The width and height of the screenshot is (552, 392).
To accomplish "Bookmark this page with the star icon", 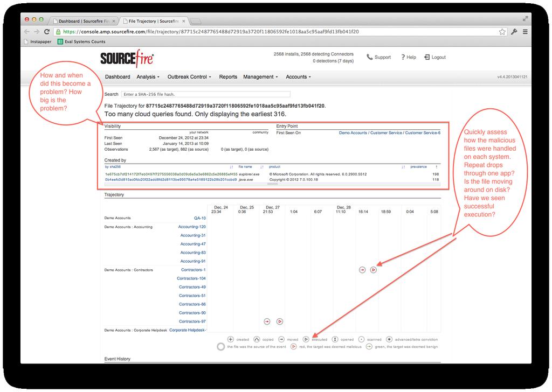I will point(502,32).
